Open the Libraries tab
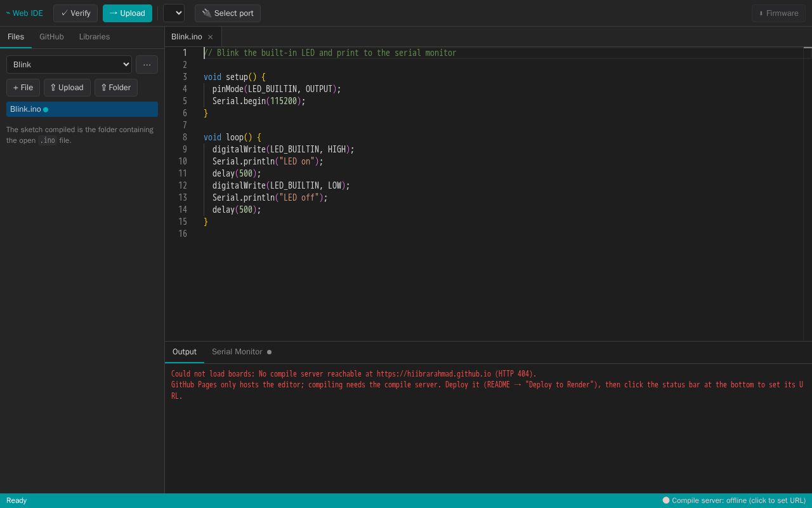The height and width of the screenshot is (508, 812). click(x=95, y=37)
